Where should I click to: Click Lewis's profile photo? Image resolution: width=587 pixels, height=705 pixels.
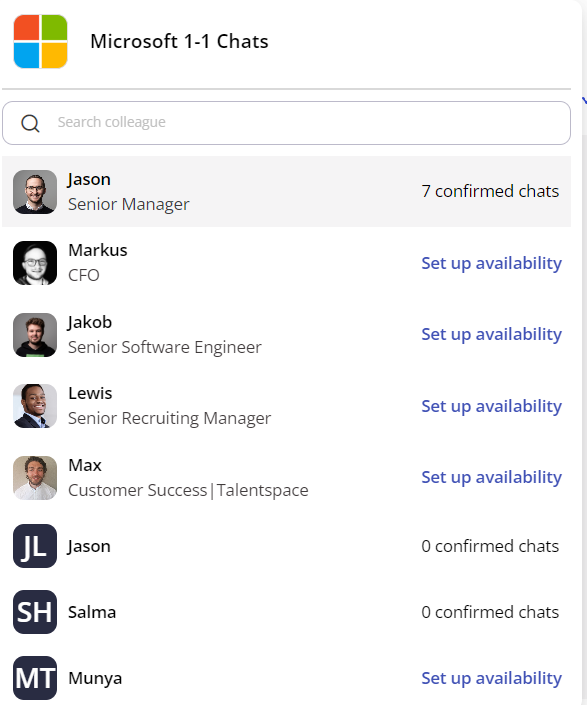[x=35, y=406]
